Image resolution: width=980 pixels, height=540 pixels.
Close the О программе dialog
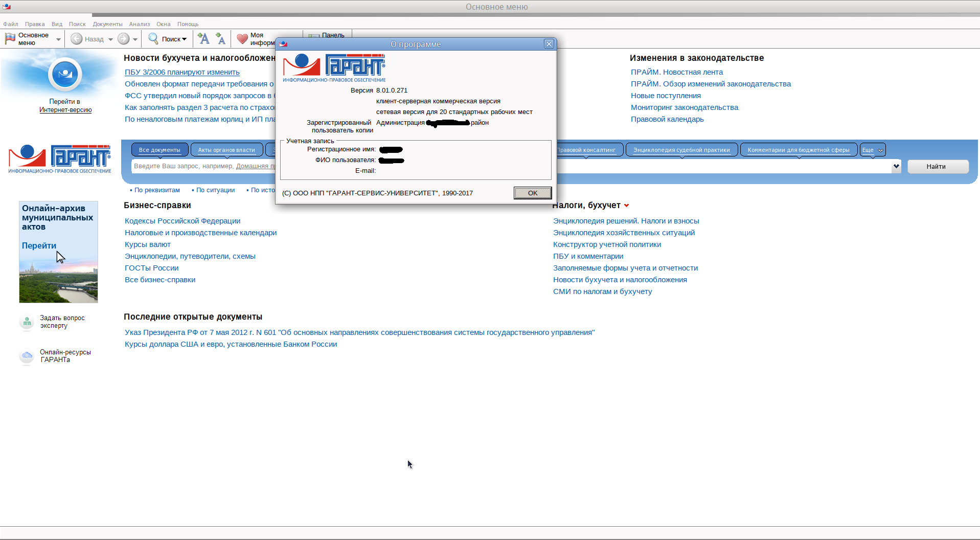pyautogui.click(x=549, y=44)
